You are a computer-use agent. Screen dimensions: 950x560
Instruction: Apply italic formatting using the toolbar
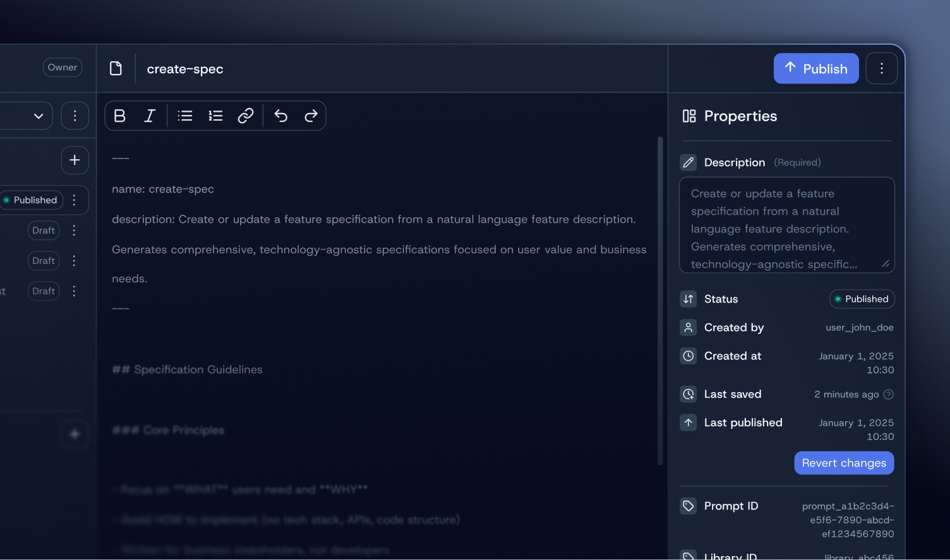point(150,116)
